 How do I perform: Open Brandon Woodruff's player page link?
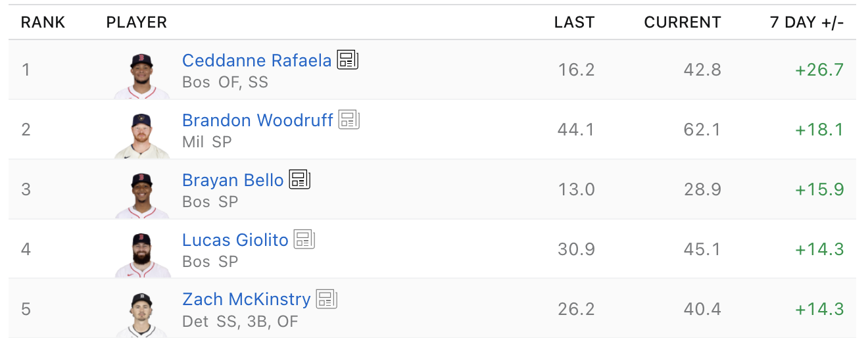[257, 120]
